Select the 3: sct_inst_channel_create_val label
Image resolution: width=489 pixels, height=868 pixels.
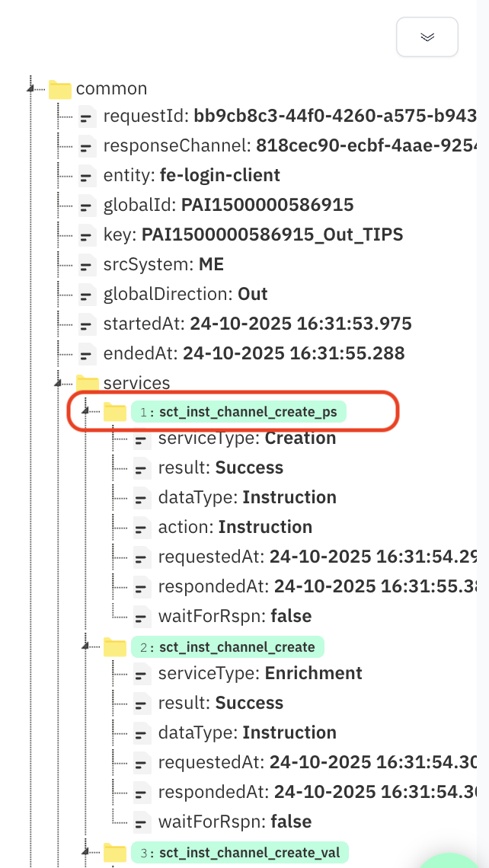[x=240, y=851]
